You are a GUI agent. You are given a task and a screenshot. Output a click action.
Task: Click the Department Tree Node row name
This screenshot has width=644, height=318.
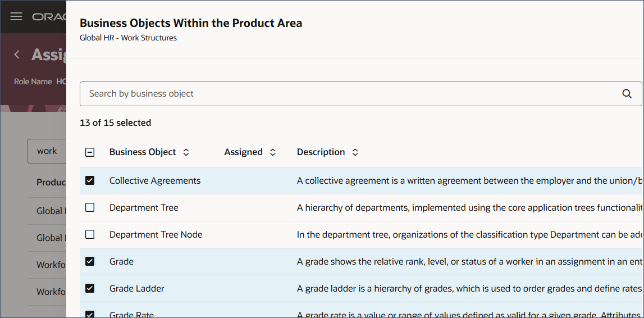coord(156,234)
